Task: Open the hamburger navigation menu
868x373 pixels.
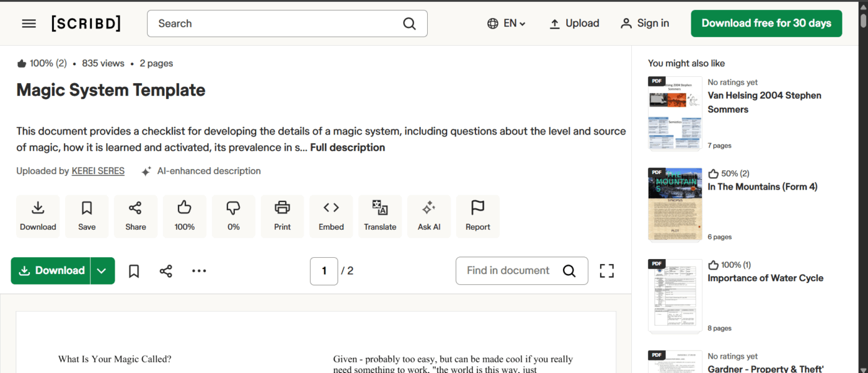Action: [29, 23]
